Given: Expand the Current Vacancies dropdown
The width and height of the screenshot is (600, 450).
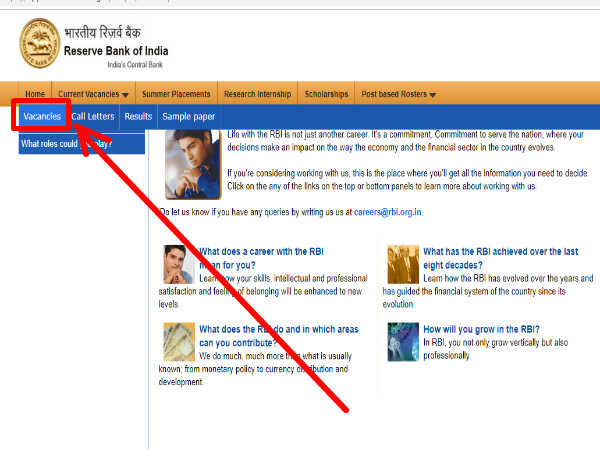Looking at the screenshot, I should pos(93,94).
